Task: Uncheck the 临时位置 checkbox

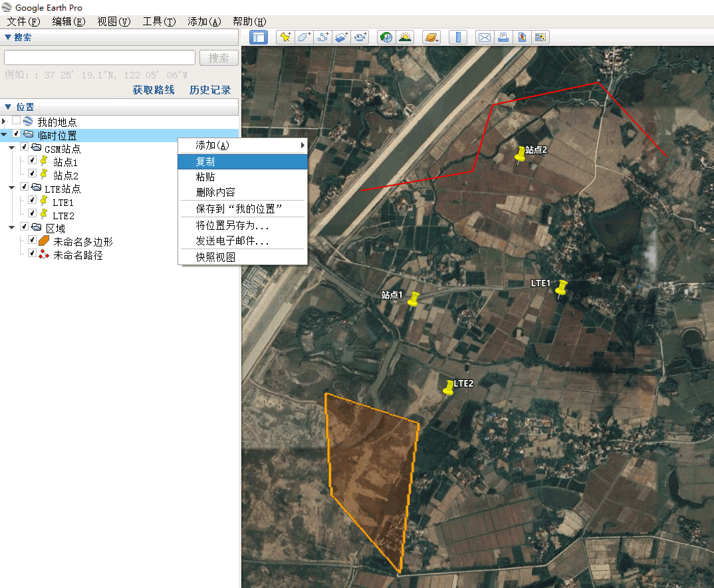Action: (17, 134)
